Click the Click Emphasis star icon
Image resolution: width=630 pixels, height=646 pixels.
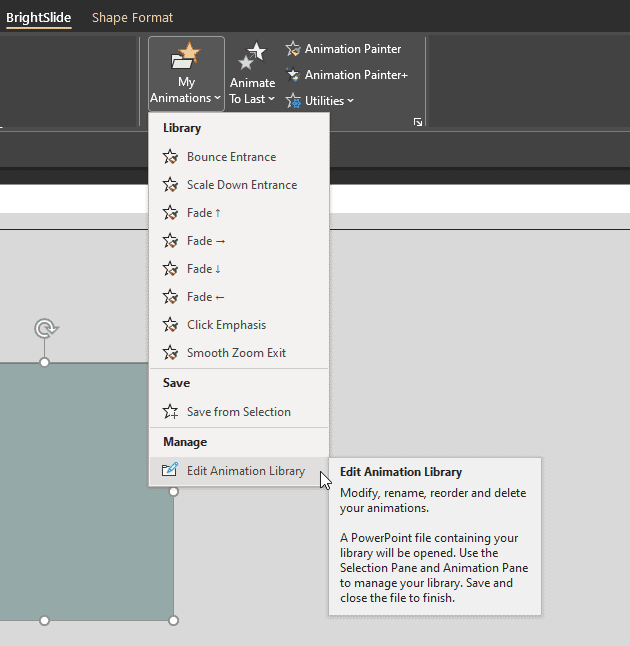click(x=171, y=325)
